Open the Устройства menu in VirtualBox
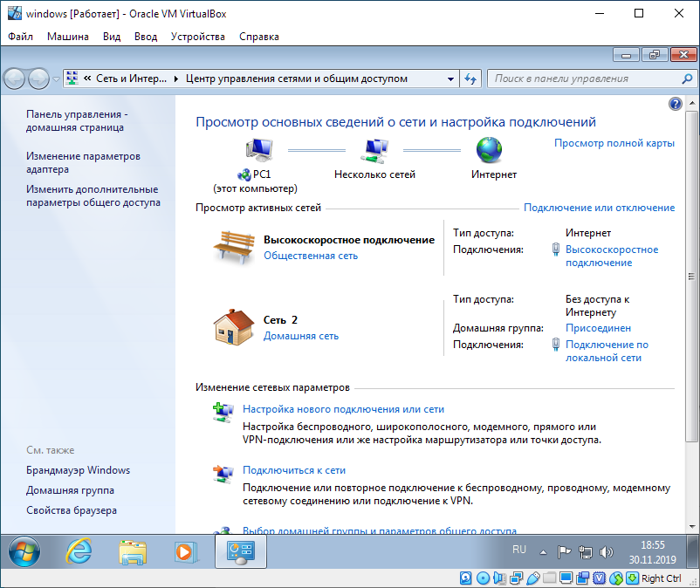700x588 pixels. click(x=198, y=37)
